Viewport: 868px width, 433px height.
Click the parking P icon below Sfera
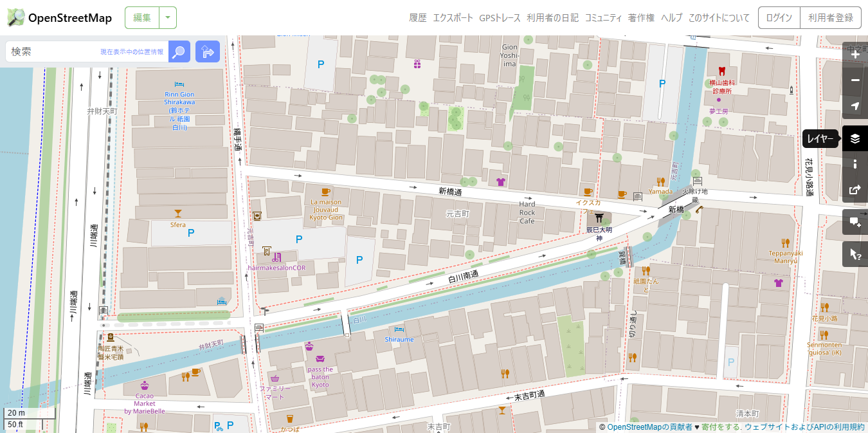pos(191,234)
